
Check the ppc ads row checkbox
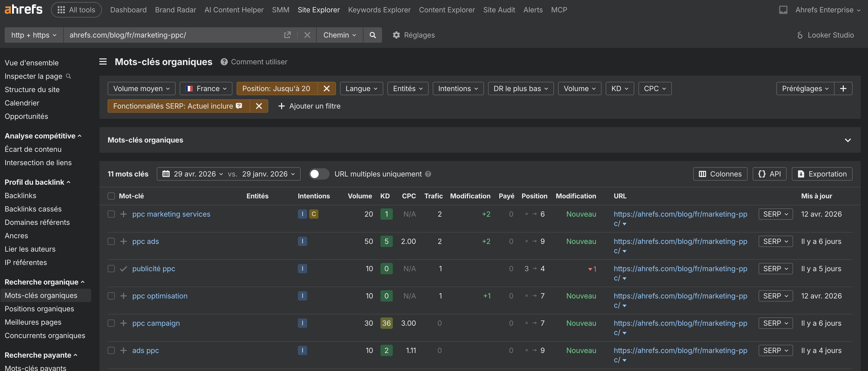[111, 241]
